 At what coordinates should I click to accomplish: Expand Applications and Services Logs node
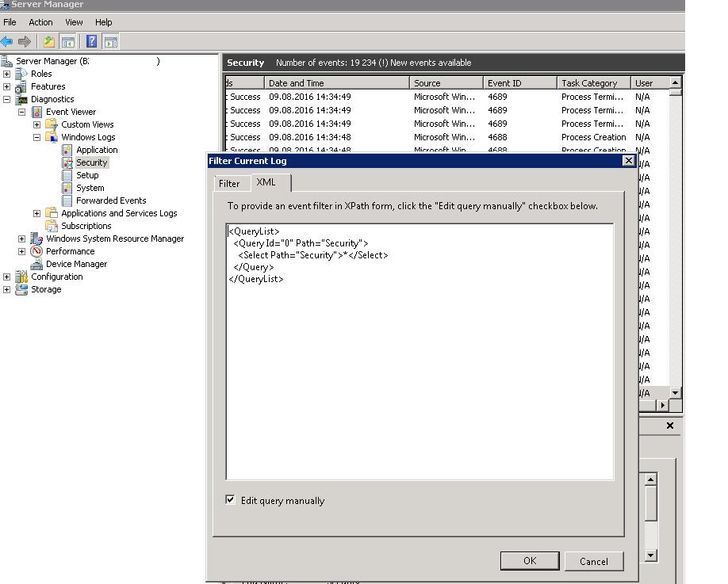pyautogui.click(x=36, y=213)
